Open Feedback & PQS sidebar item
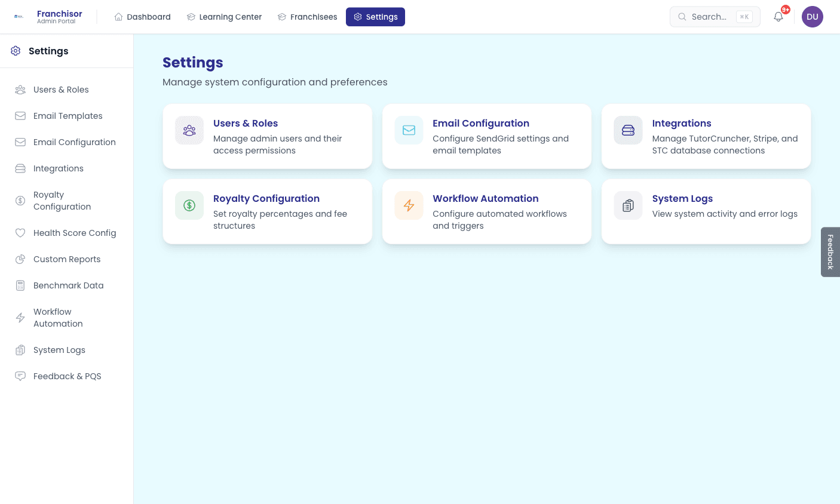 67,376
